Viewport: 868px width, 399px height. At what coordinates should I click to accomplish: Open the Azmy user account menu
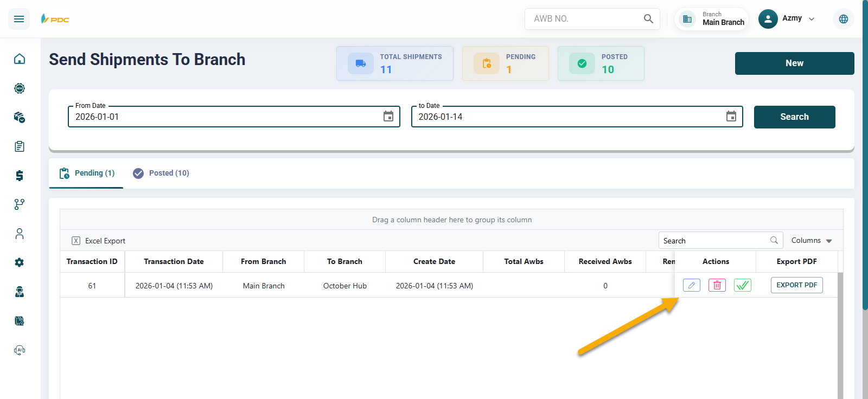(787, 19)
